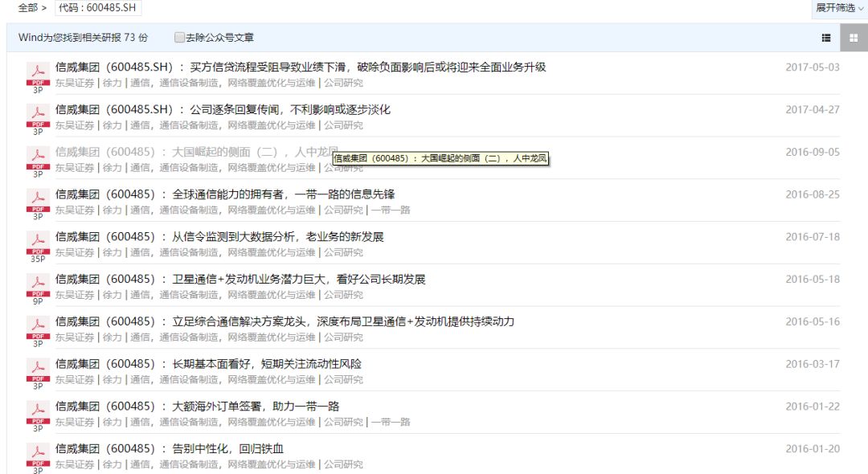Open report 大国崛起的侧面（二），人中龙凤
The width and height of the screenshot is (868, 474).
197,152
